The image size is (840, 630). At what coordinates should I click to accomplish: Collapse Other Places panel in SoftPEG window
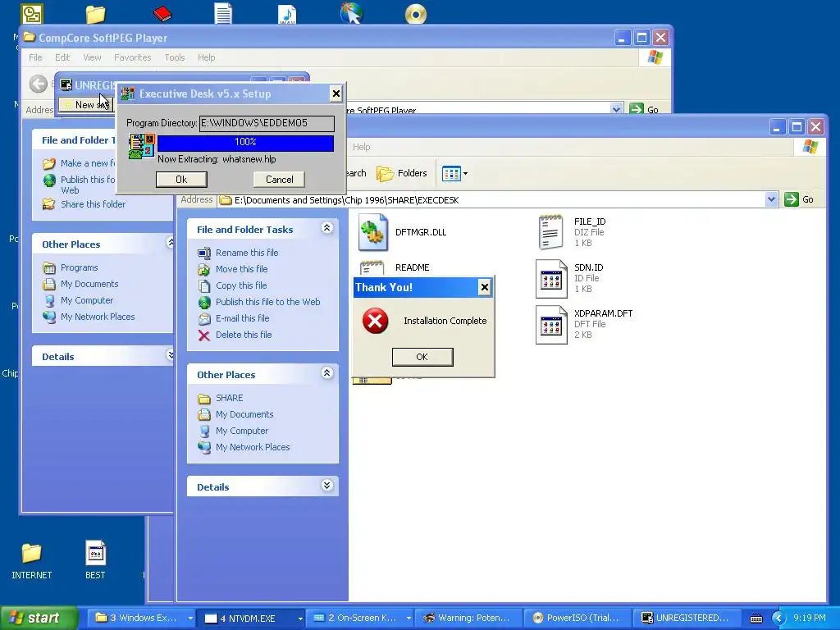point(171,243)
